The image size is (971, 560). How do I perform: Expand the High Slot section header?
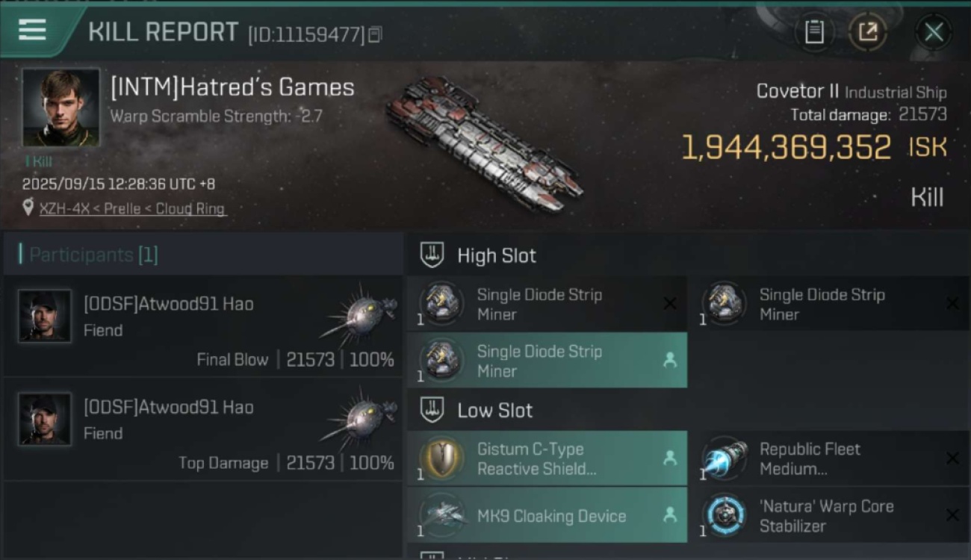pyautogui.click(x=496, y=256)
